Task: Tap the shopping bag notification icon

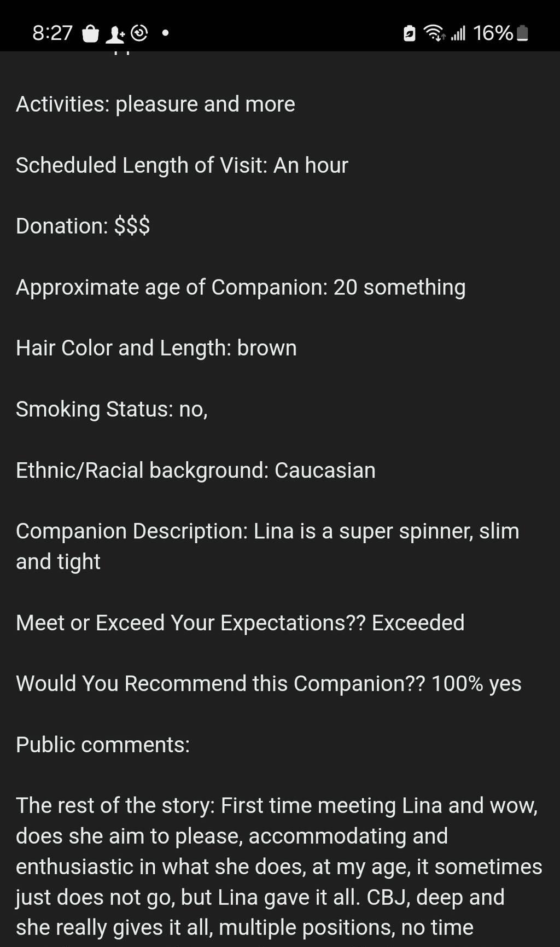Action: click(90, 34)
